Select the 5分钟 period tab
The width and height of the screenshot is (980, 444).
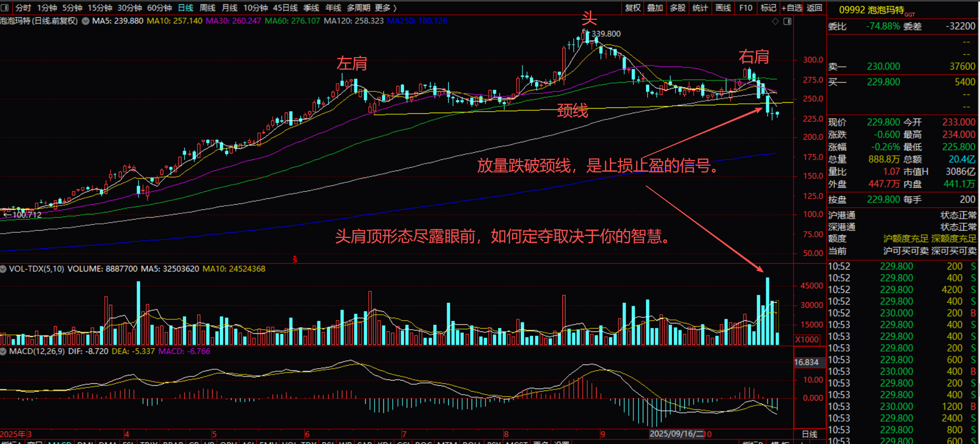[x=72, y=8]
